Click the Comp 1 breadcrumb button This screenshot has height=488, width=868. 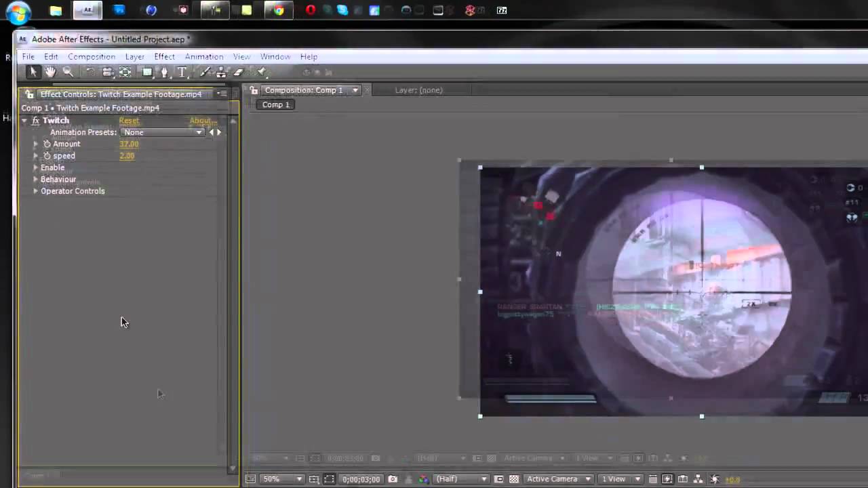pyautogui.click(x=276, y=104)
